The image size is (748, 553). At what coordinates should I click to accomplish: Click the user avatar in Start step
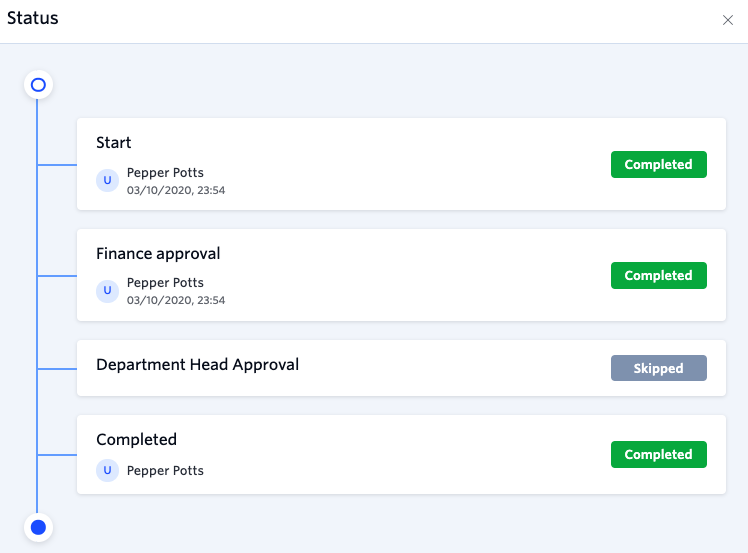click(107, 180)
